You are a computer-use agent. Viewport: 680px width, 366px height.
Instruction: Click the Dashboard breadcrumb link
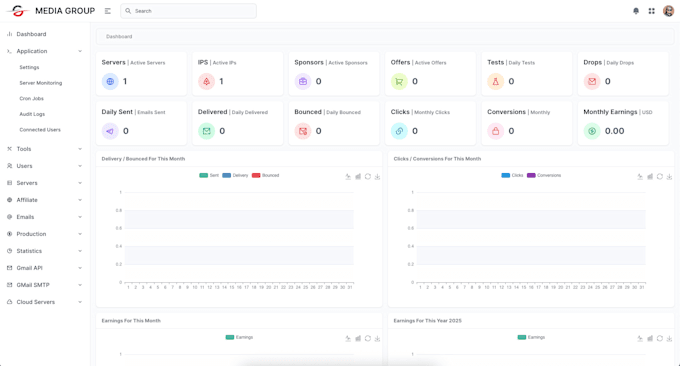pos(119,36)
